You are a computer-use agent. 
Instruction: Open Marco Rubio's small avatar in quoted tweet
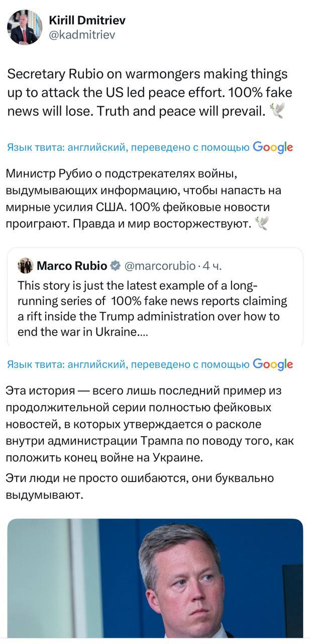point(25,265)
